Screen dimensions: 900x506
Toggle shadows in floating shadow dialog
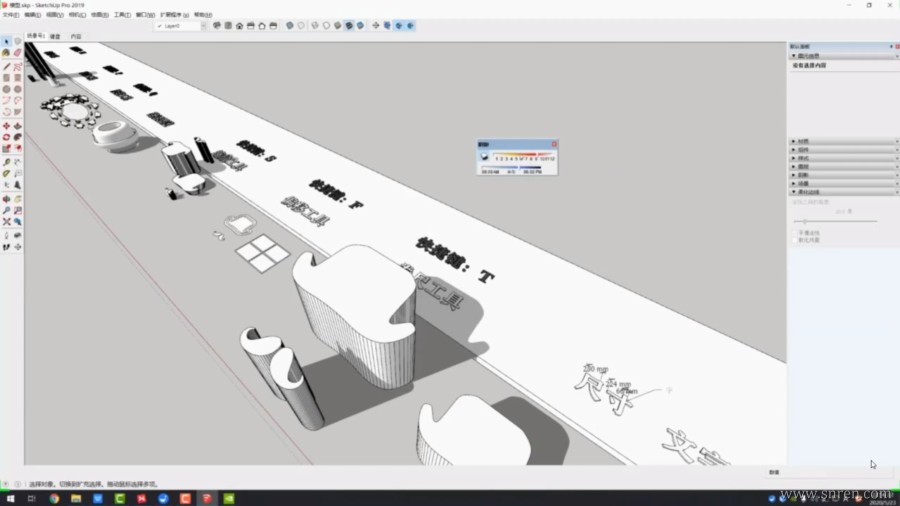[484, 157]
